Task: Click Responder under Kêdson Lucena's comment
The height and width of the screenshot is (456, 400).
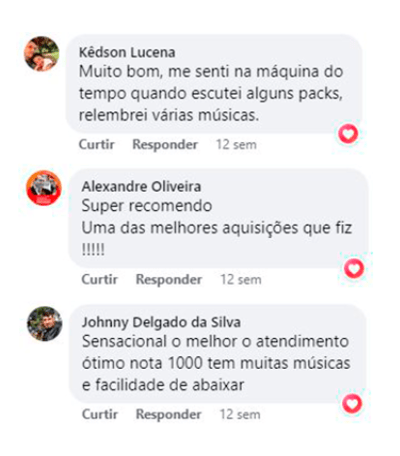Action: coord(165,145)
